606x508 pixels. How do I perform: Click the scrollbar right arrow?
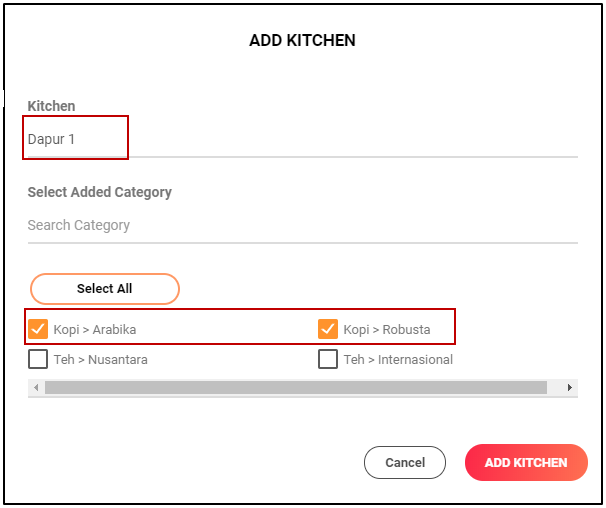pos(570,387)
